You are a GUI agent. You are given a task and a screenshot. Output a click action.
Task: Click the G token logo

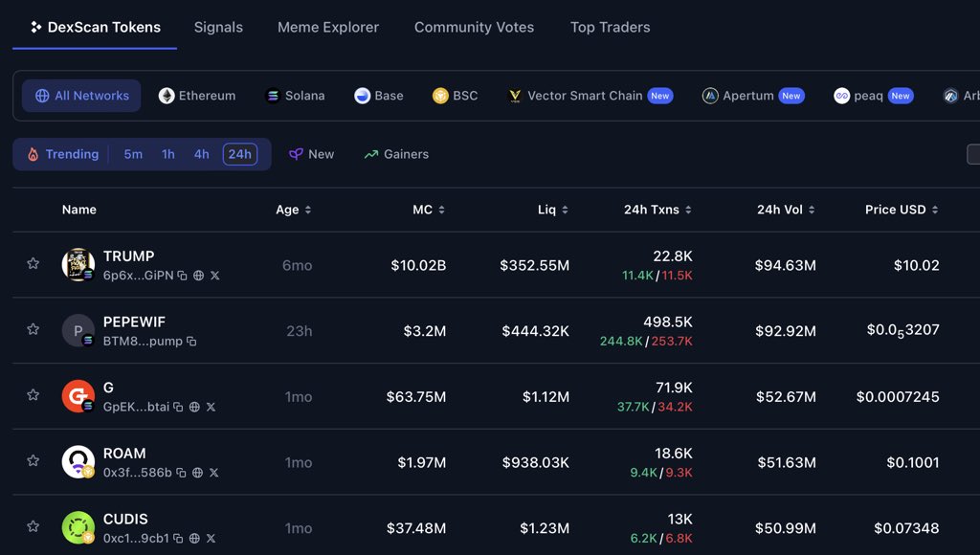click(x=78, y=395)
